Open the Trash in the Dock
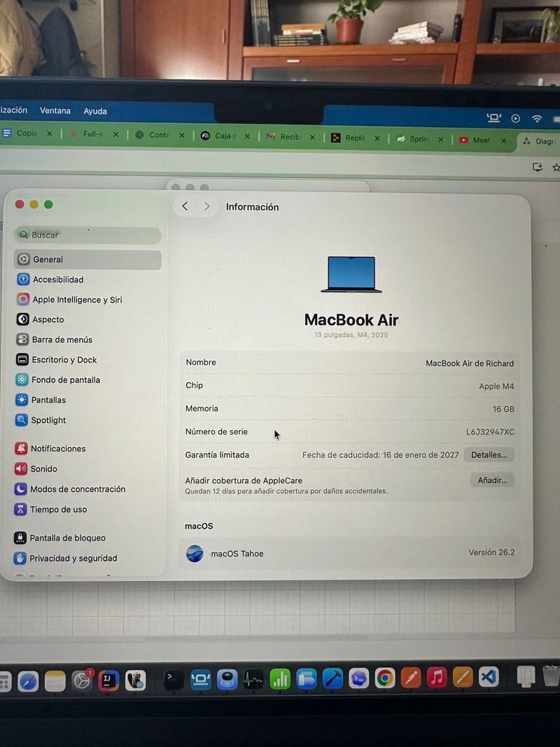Viewport: 560px width, 747px height. (x=552, y=676)
